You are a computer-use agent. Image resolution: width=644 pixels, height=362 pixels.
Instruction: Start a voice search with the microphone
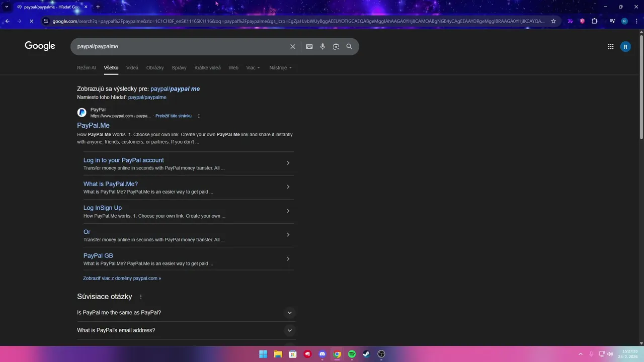click(x=323, y=46)
